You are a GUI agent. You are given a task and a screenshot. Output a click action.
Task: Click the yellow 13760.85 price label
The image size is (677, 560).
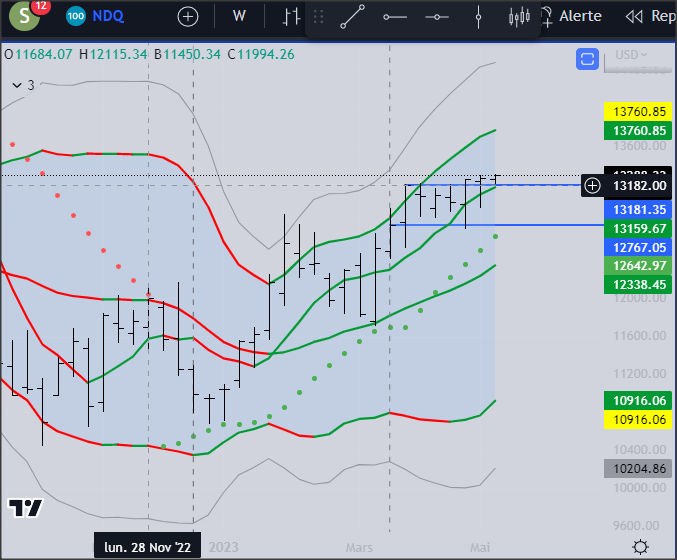(638, 111)
